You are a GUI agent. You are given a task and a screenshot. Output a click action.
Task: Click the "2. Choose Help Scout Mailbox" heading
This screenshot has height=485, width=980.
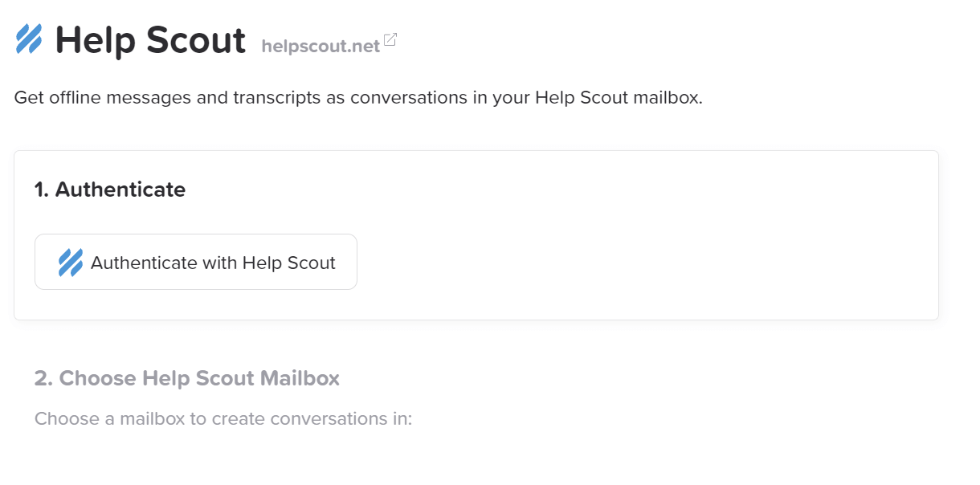187,378
